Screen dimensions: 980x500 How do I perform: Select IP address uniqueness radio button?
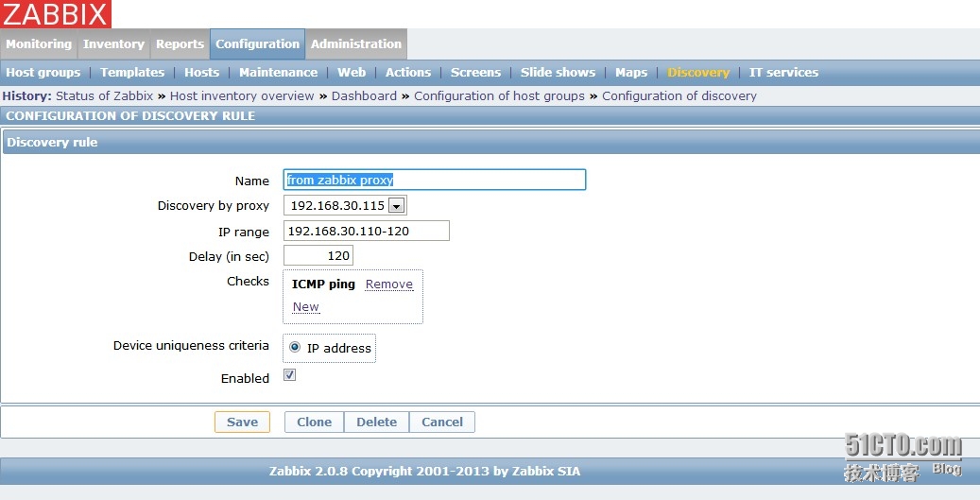[x=295, y=347]
